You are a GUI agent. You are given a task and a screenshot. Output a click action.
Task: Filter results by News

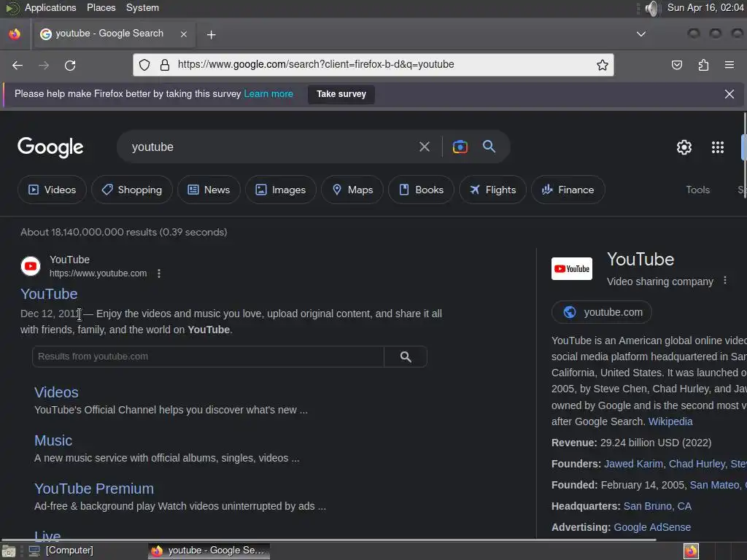209,190
